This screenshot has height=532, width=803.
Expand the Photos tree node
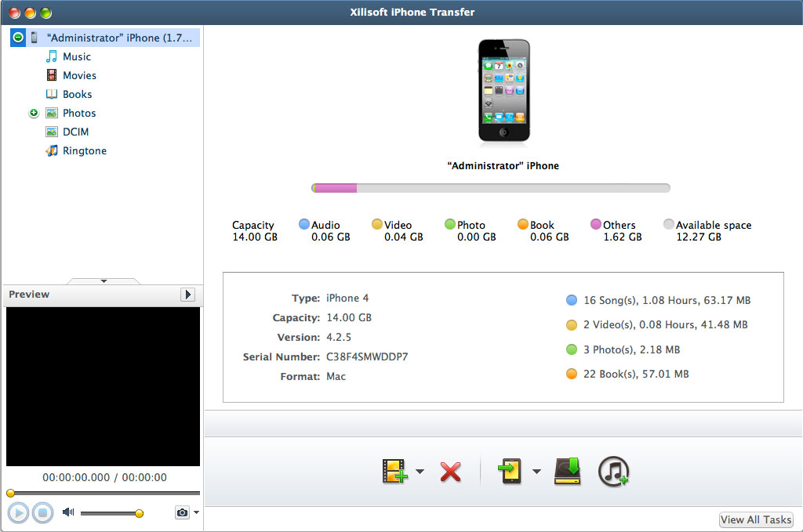[34, 113]
